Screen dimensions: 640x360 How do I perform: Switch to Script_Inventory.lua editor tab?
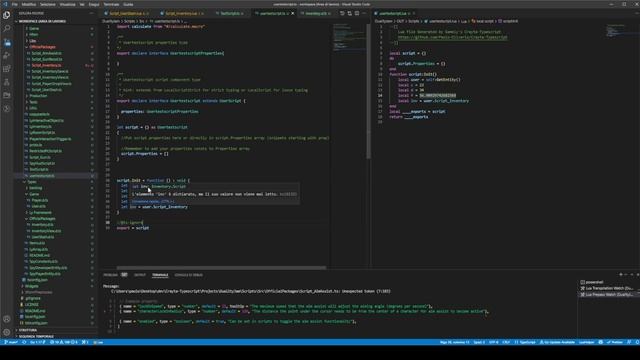(184, 13)
